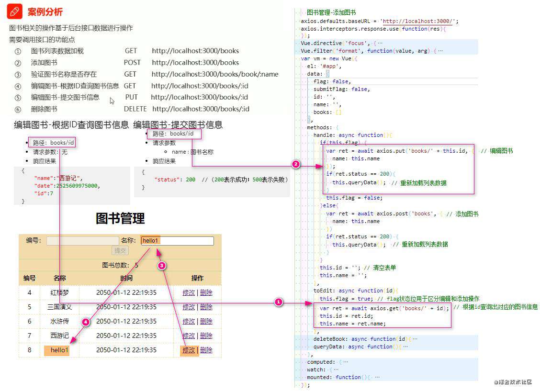Click the axios.defaults.baseURL code line
The image size is (540, 392).
[x=380, y=21]
